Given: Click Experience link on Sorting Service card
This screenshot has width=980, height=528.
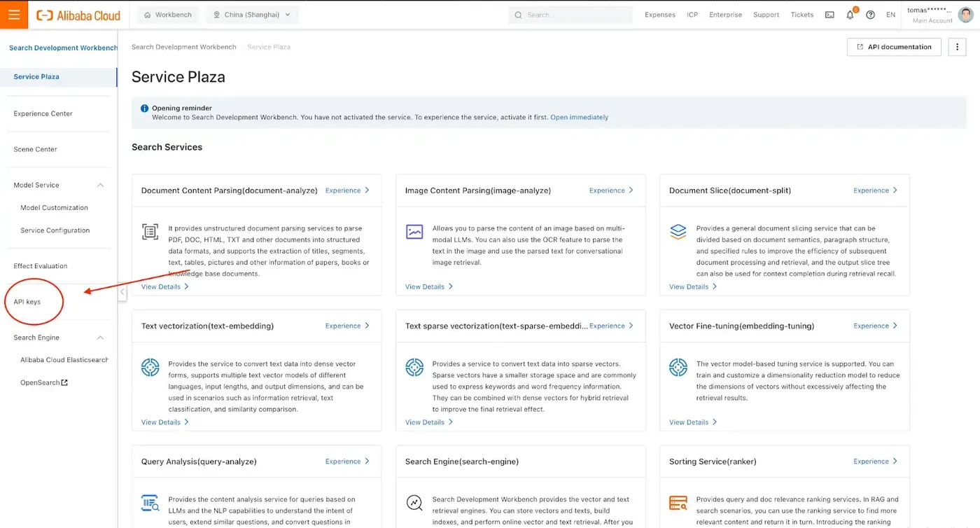Looking at the screenshot, I should point(875,461).
